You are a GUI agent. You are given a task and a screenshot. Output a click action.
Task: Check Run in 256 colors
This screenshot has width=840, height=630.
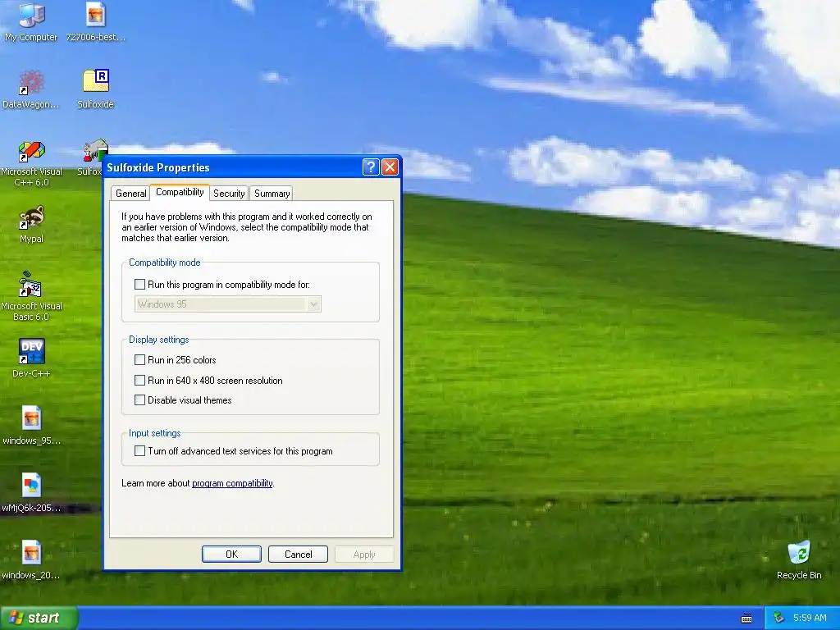click(x=139, y=359)
